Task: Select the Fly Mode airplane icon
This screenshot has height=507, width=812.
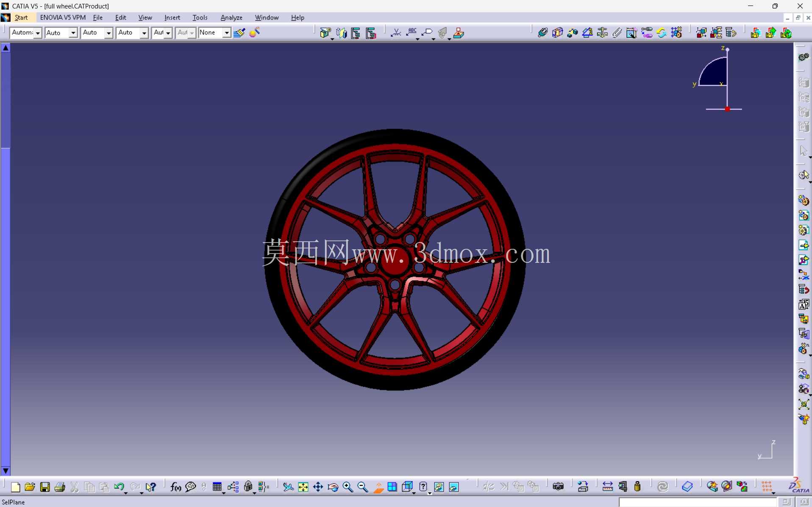Action: click(288, 487)
